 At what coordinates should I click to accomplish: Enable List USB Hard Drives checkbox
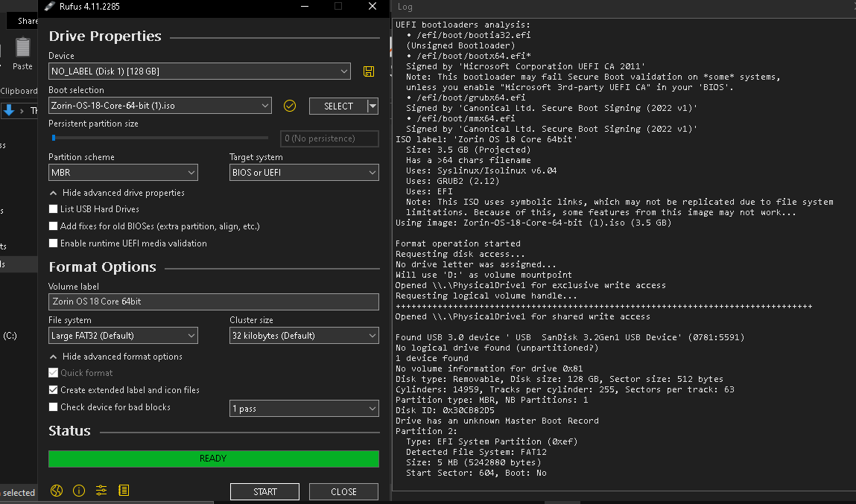point(53,209)
